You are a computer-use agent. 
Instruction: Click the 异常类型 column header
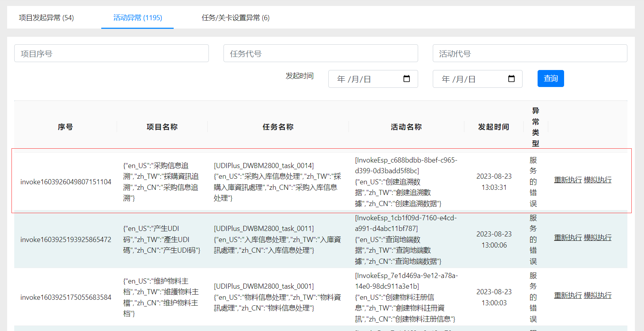pos(536,127)
